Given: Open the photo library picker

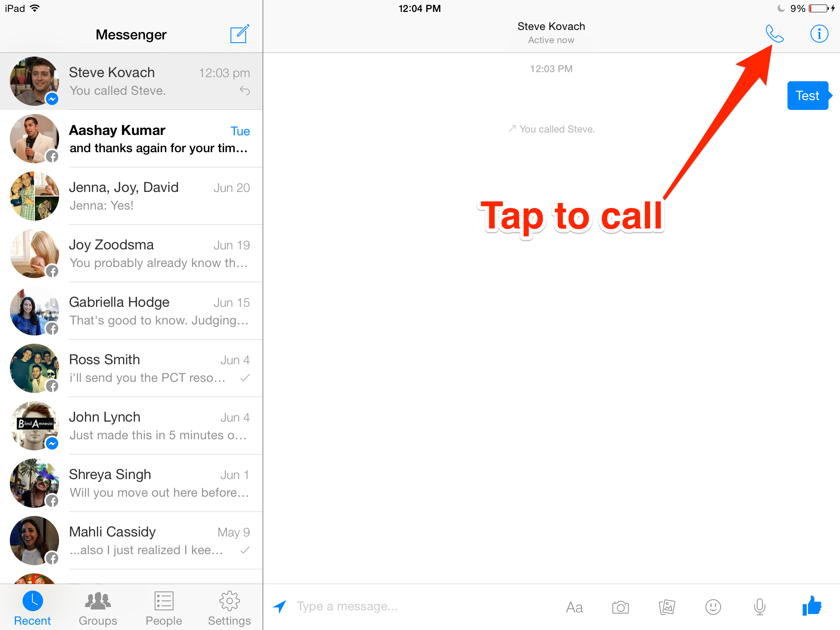Looking at the screenshot, I should coord(667,607).
